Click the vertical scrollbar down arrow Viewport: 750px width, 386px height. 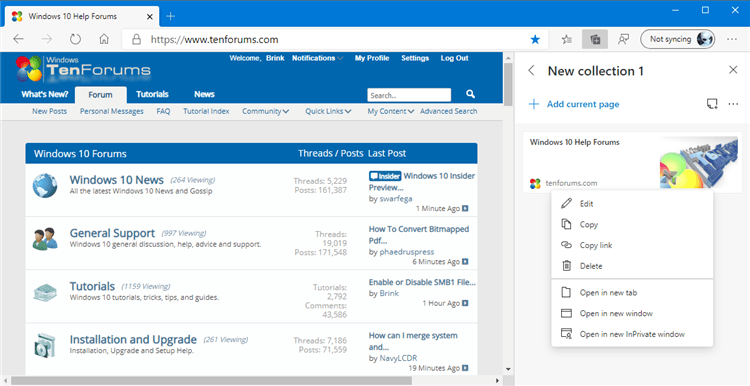508,369
